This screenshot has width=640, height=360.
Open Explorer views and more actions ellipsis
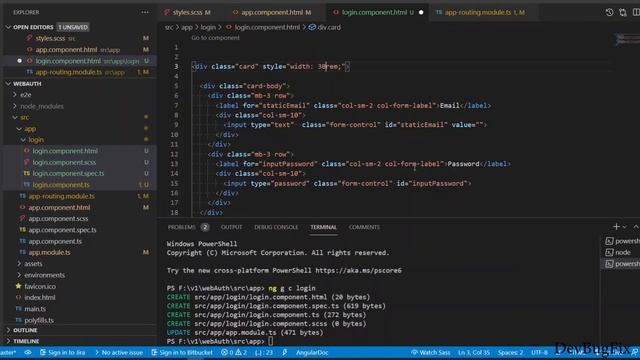[x=145, y=12]
